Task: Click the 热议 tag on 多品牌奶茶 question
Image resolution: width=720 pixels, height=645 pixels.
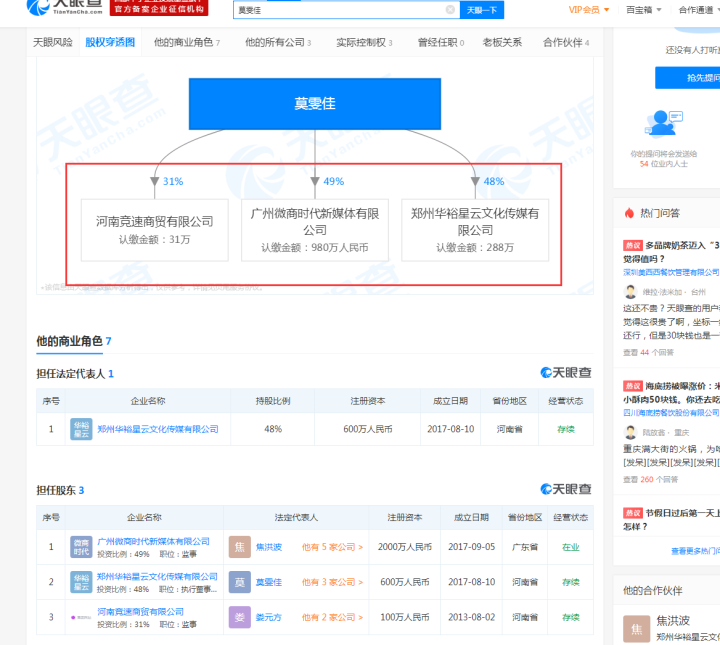Action: (633, 245)
